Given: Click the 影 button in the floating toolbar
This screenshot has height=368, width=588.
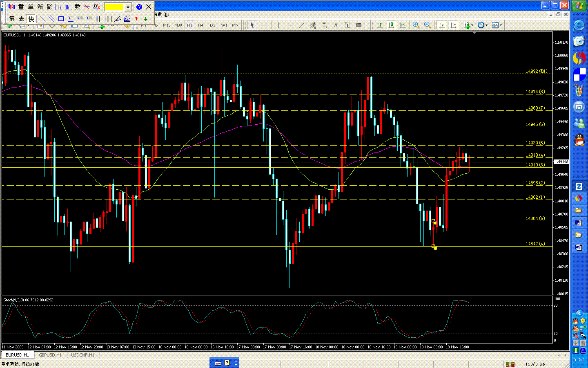Looking at the screenshot, I should pos(49,7).
